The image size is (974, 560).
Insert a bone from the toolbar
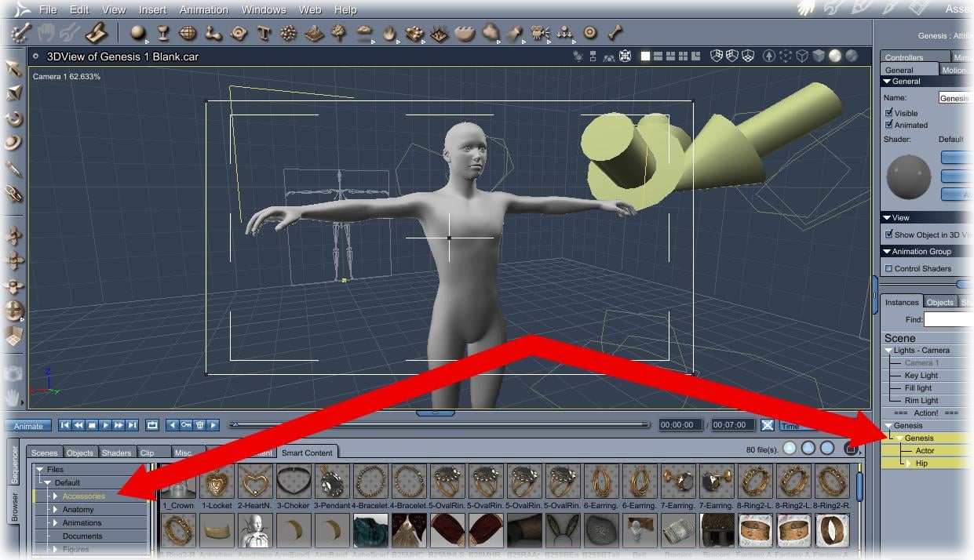616,33
